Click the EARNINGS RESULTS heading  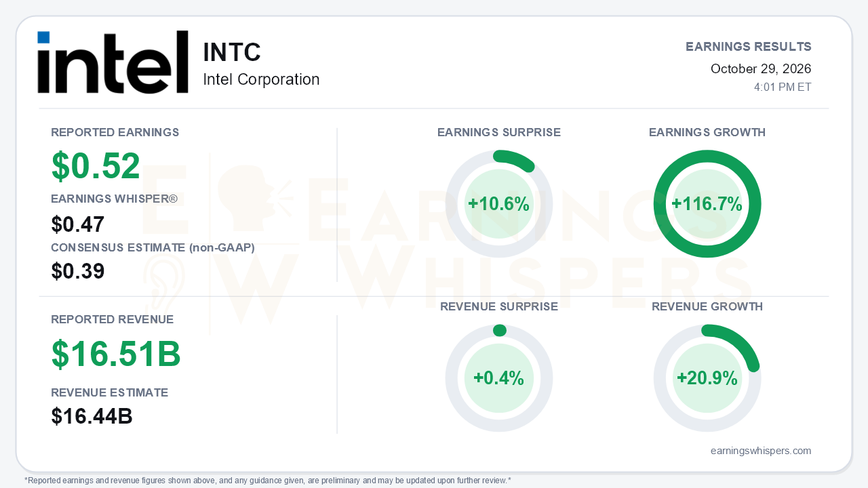pos(749,47)
